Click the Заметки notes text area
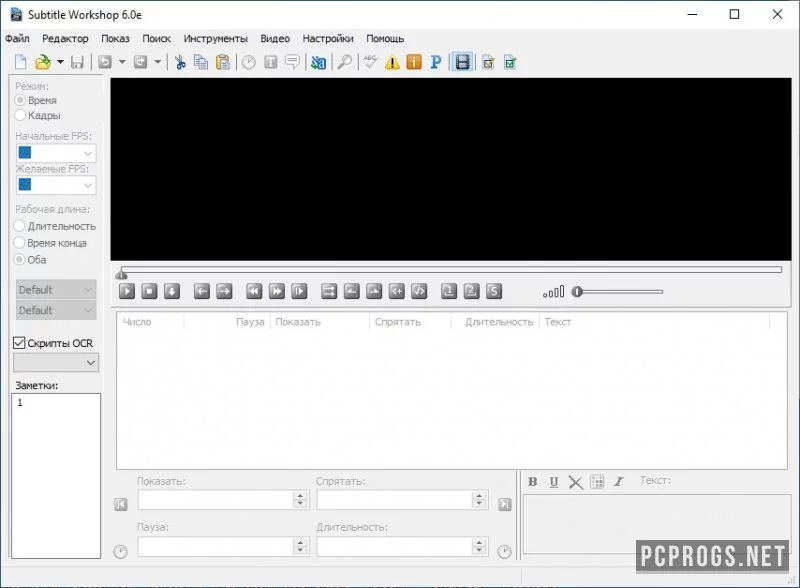Viewport: 800px width, 588px height. point(56,475)
